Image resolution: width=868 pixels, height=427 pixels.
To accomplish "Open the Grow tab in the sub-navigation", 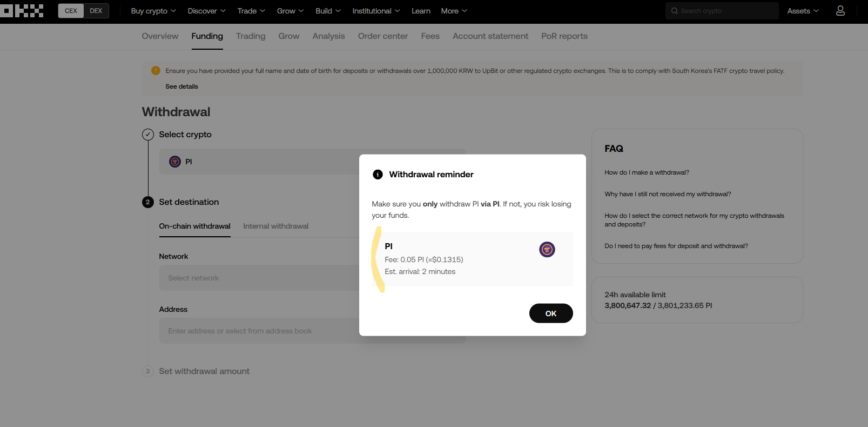I will click(289, 36).
